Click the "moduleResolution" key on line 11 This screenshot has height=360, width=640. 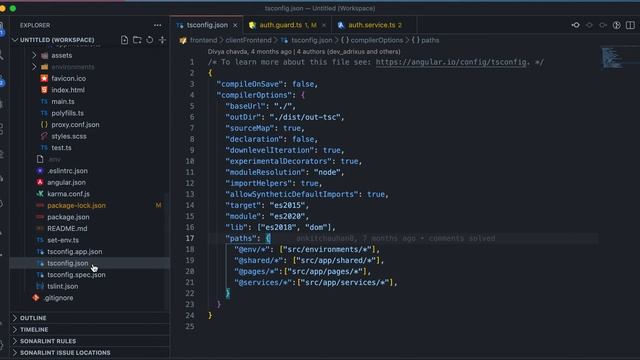tap(265, 172)
